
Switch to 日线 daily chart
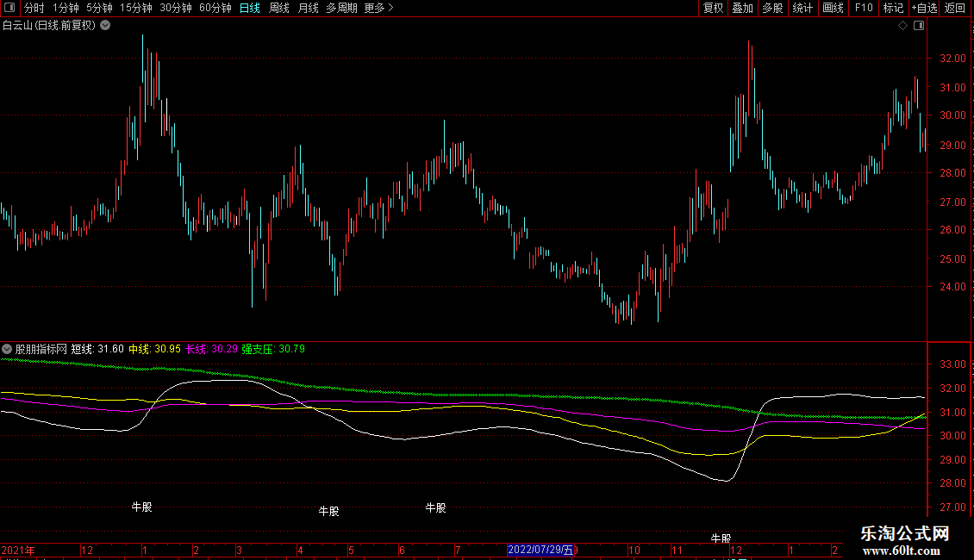click(x=250, y=8)
